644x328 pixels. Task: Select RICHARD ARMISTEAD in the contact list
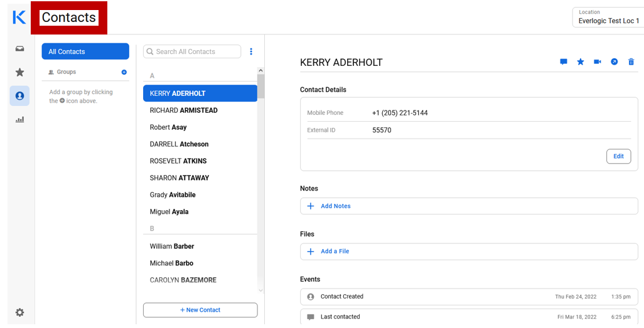pyautogui.click(x=184, y=110)
